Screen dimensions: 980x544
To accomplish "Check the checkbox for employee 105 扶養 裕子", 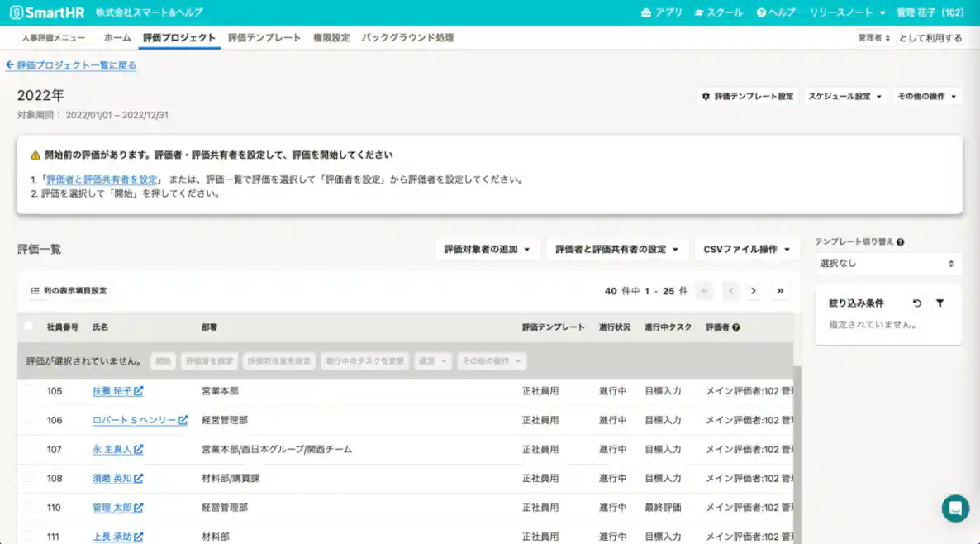I will pyautogui.click(x=29, y=390).
